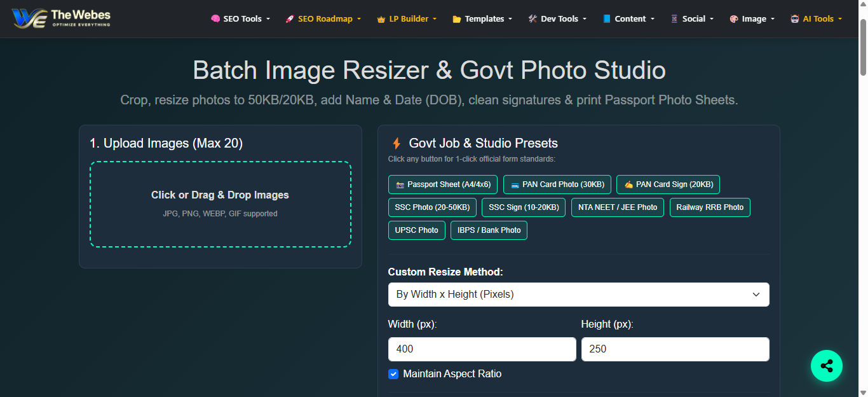
Task: Select the SSC Photo (20-50KB) preset
Action: [432, 207]
